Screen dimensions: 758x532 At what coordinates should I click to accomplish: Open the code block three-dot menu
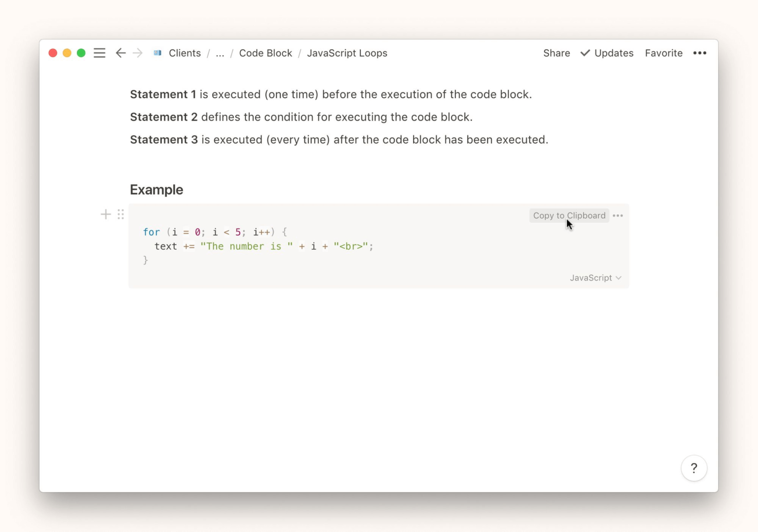617,216
